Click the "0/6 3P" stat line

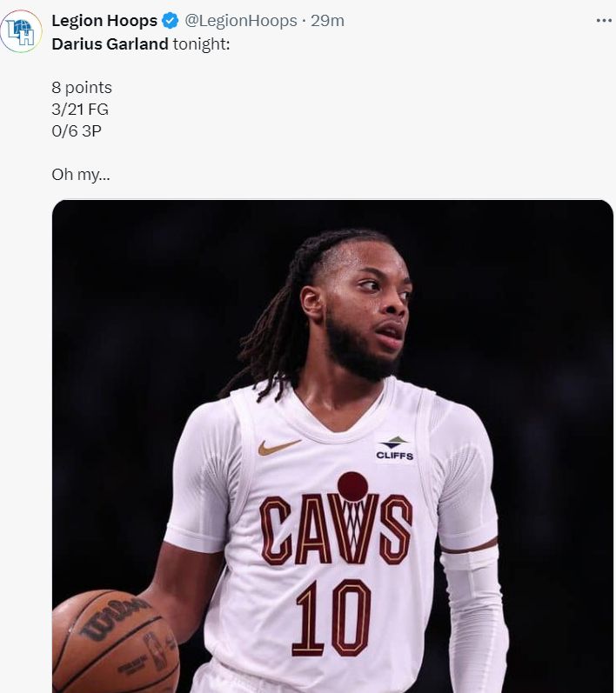[77, 131]
